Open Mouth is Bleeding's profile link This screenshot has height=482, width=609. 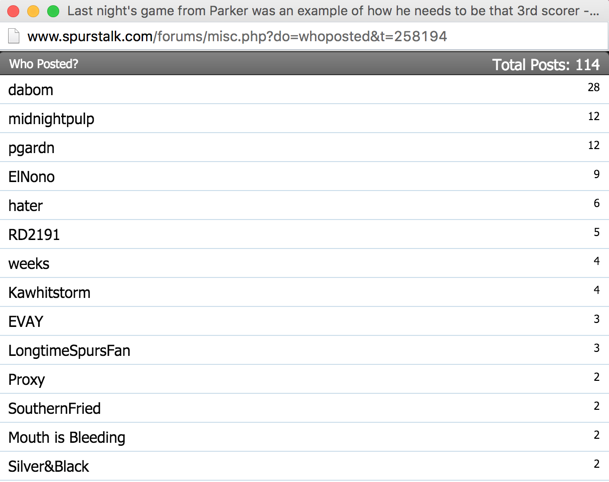(67, 438)
